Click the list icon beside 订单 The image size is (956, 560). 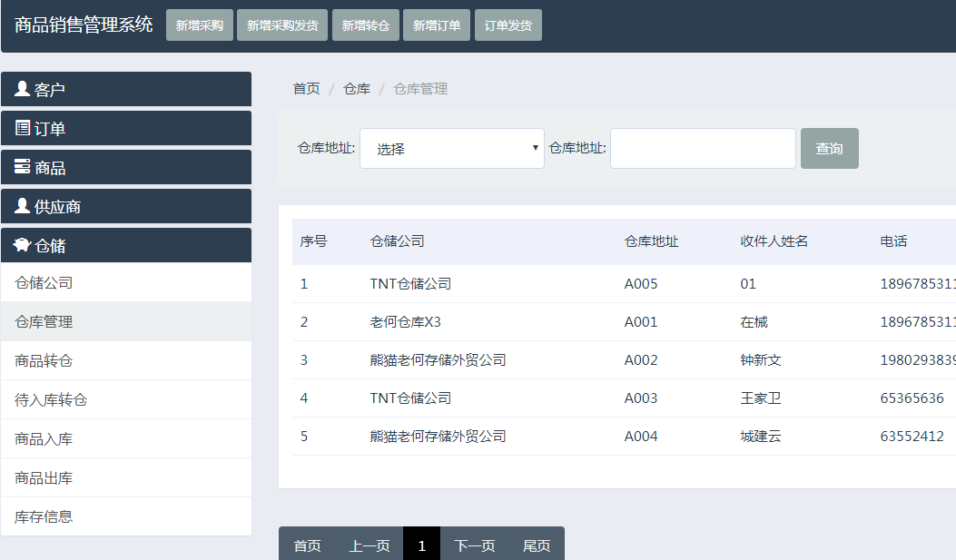(23, 128)
